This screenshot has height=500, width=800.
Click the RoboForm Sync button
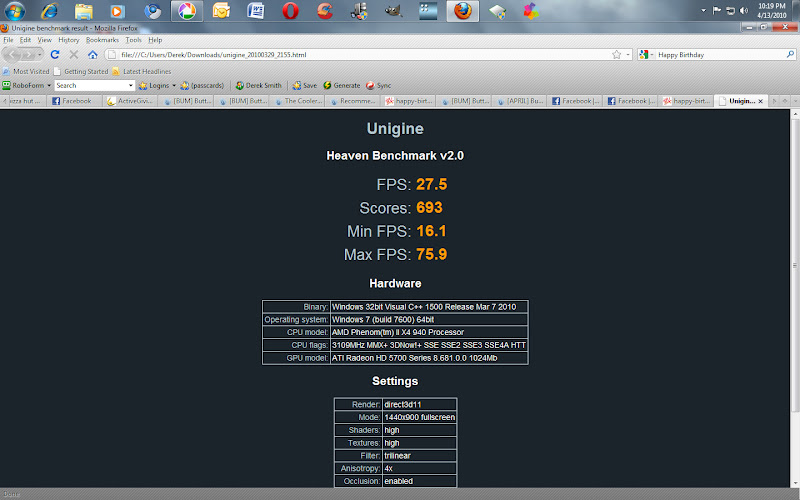pyautogui.click(x=378, y=85)
